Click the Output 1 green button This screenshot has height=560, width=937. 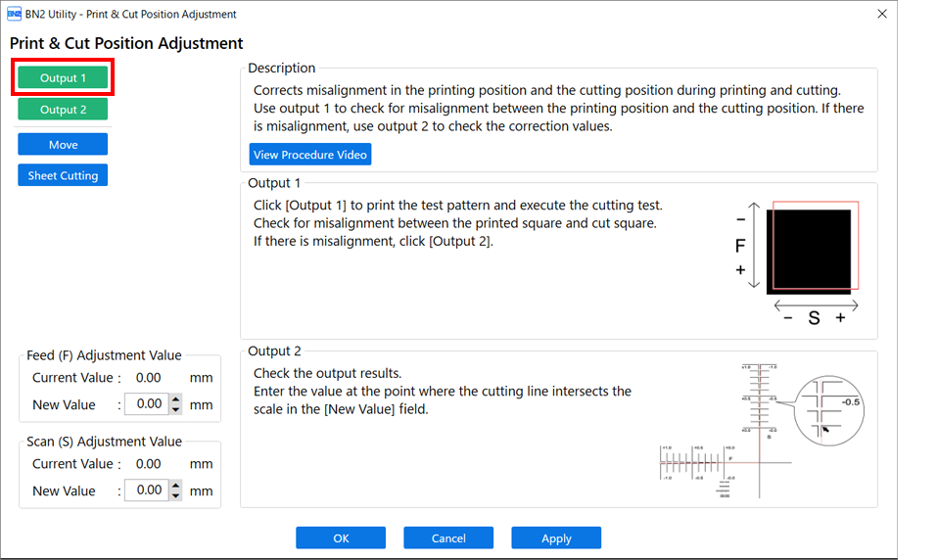[63, 77]
